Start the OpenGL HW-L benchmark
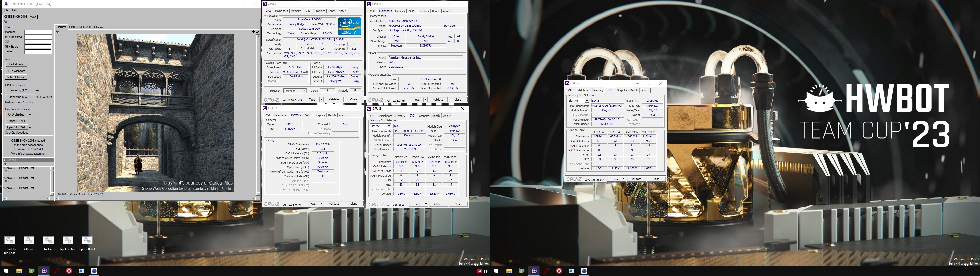The image size is (980, 276). pos(16,127)
